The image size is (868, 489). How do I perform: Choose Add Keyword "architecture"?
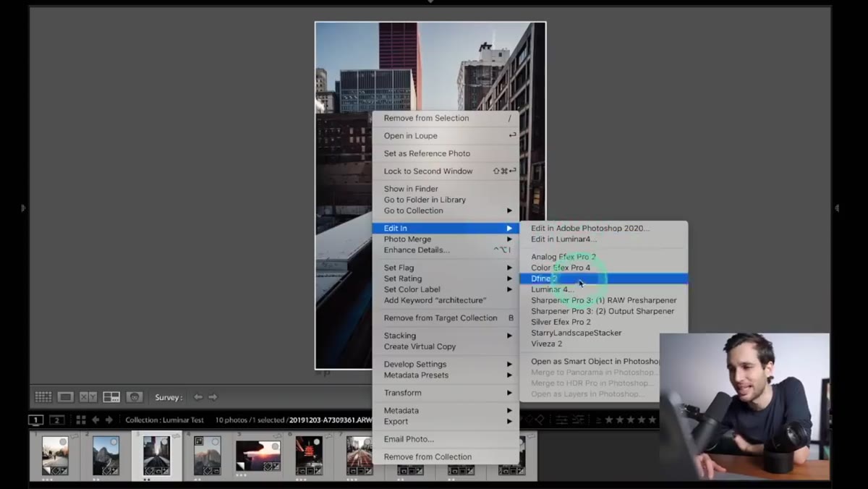446,300
